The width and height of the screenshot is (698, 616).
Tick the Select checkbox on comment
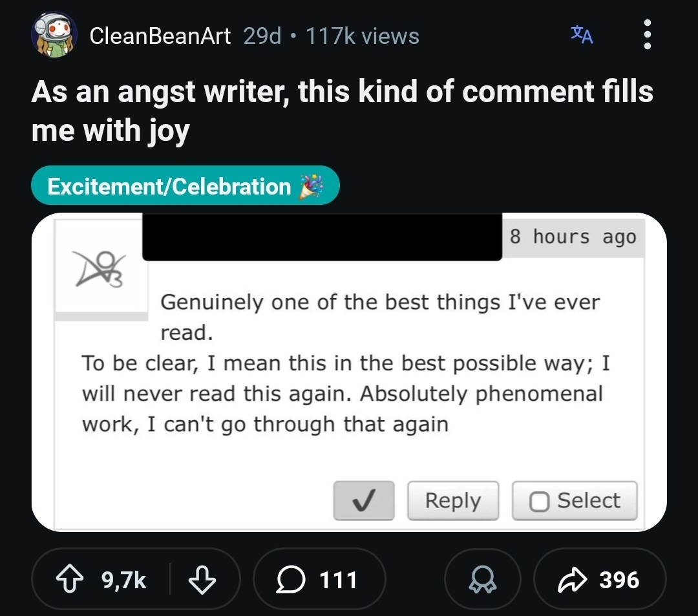tap(539, 502)
